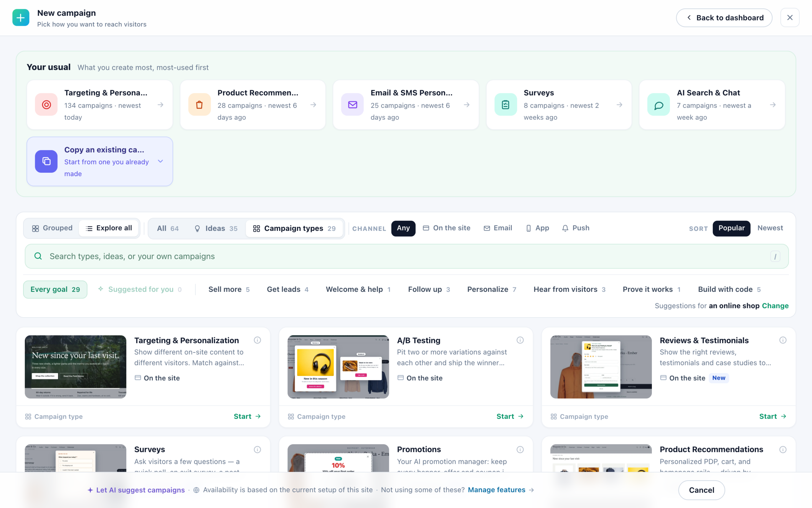Select the Build with code goal filter

click(x=729, y=289)
